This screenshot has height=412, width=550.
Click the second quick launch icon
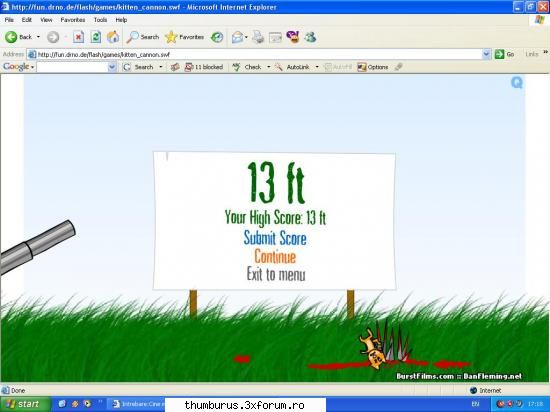pyautogui.click(x=75, y=404)
